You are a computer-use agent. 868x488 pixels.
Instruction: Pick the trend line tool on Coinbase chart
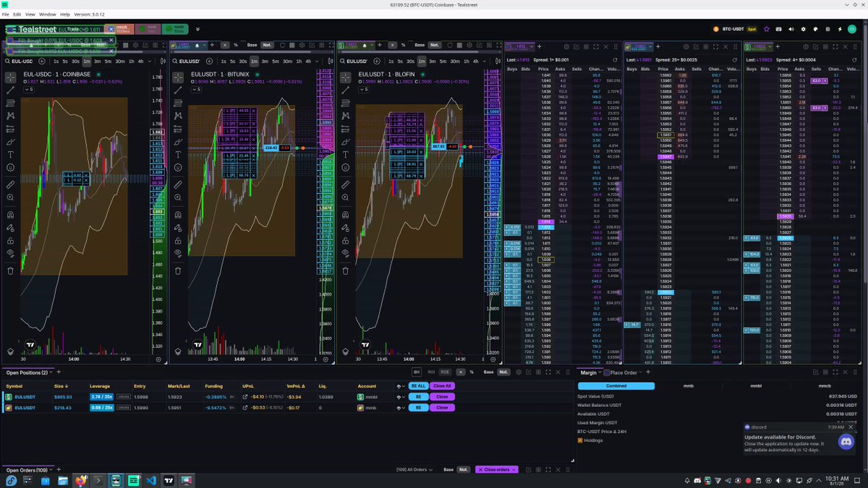11,90
